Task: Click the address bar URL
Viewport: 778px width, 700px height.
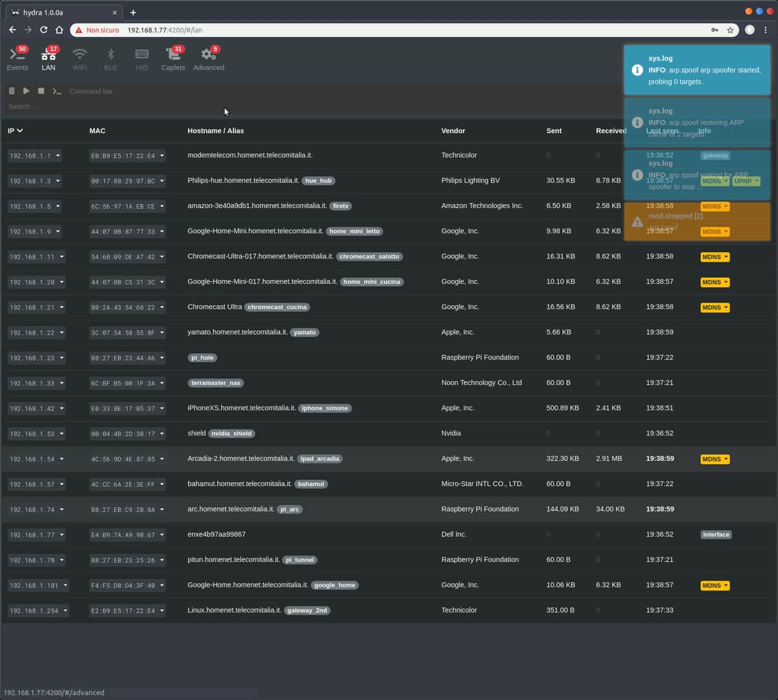Action: click(x=165, y=30)
